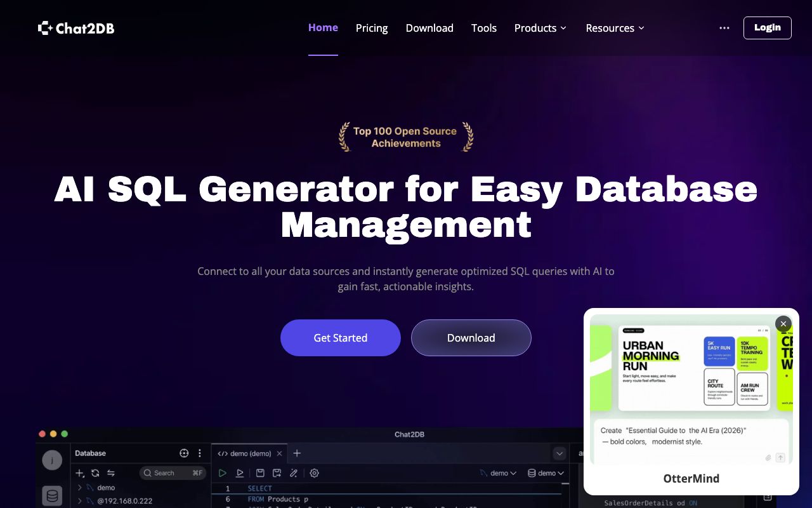The height and width of the screenshot is (508, 812).
Task: Expand the @192.168.0.222 tree node
Action: tap(79, 501)
